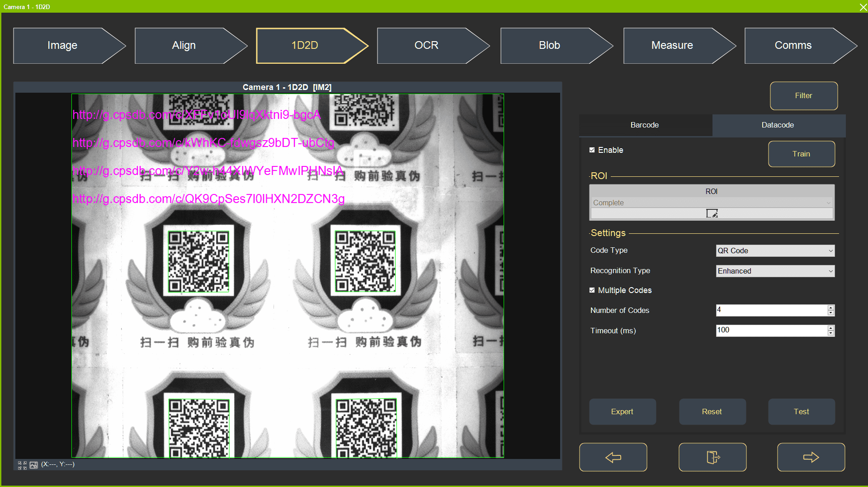Increase the Number of Codes value
Viewport: 868px width, 487px height.
click(830, 307)
